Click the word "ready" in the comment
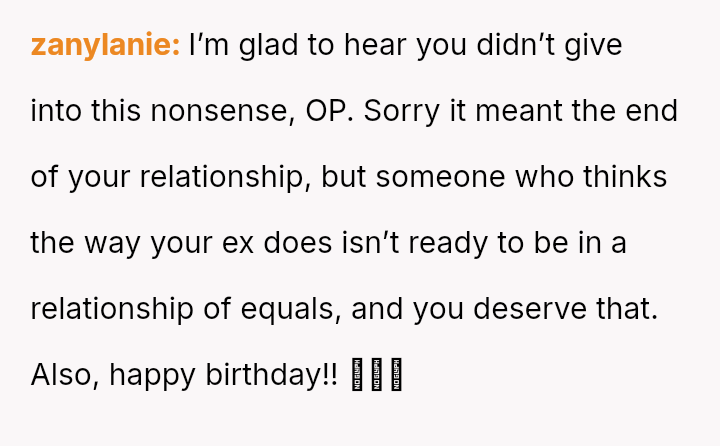720x446 pixels. (x=454, y=243)
